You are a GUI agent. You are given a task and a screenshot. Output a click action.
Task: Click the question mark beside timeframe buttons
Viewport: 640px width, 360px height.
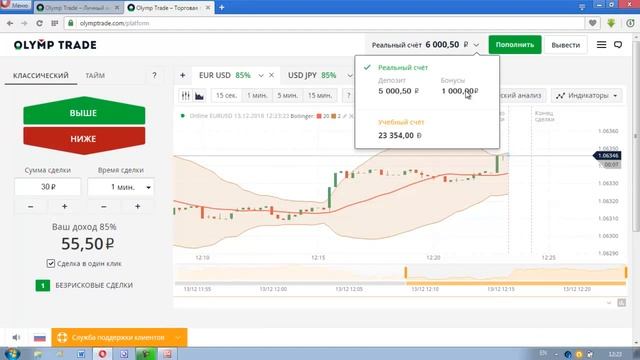349,96
